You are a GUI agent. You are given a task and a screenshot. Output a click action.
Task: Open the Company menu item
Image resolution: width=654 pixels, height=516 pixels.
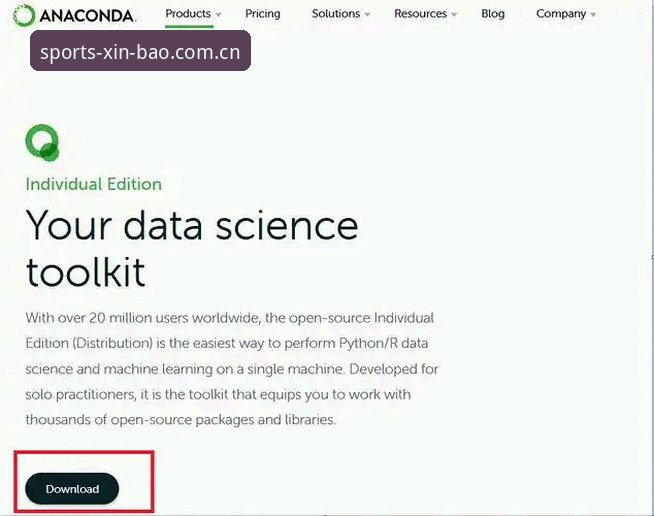(561, 14)
